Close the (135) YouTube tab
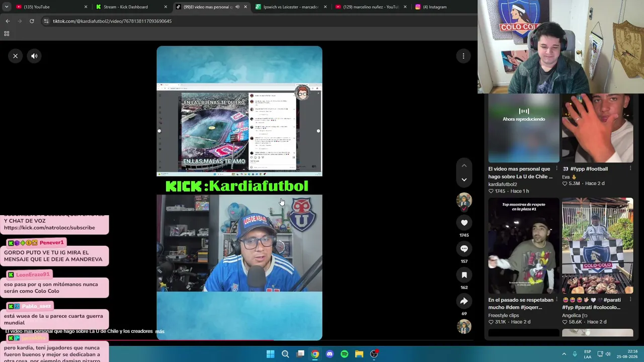The height and width of the screenshot is (362, 644). point(86,7)
